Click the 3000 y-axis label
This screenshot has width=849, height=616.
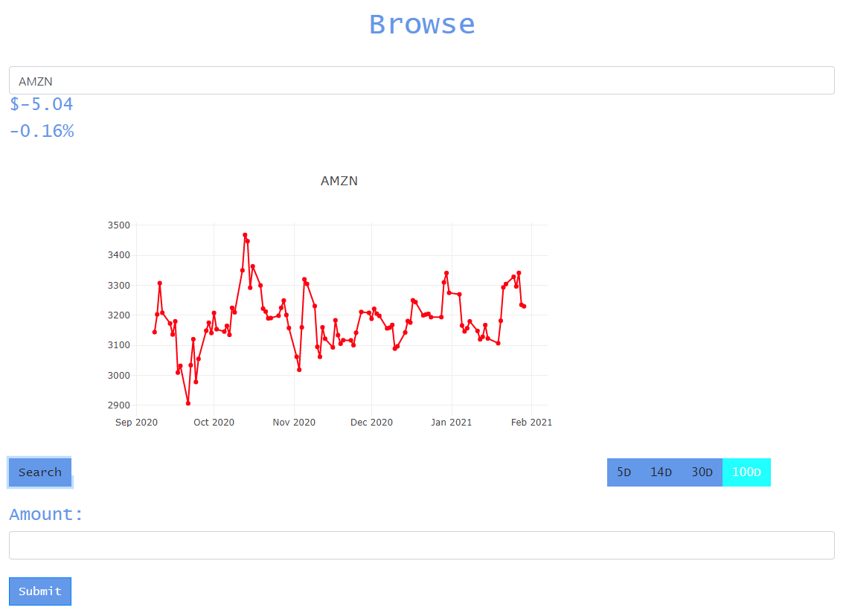pos(118,375)
